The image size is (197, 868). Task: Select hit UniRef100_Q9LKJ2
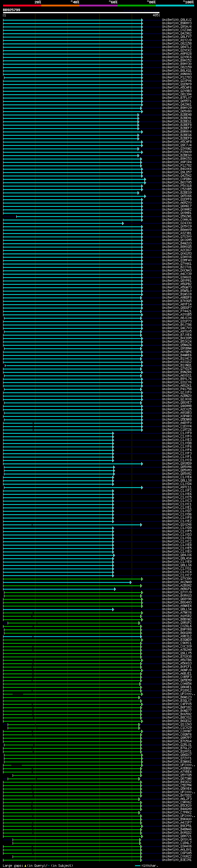coord(177,20)
